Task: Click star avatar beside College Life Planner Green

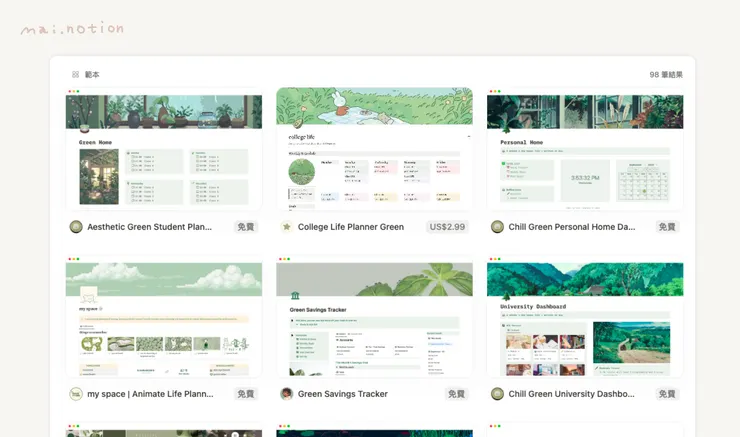Action: 286,227
